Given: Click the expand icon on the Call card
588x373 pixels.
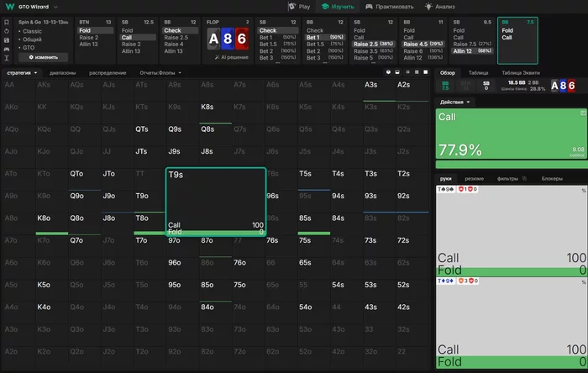Looking at the screenshot, I should point(583,113).
